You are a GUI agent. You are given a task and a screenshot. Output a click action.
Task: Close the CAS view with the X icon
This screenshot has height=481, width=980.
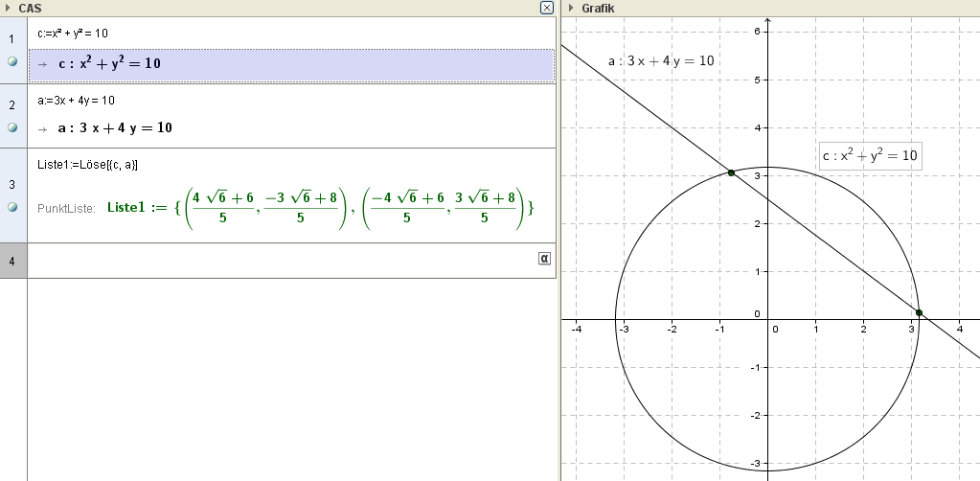(x=547, y=8)
